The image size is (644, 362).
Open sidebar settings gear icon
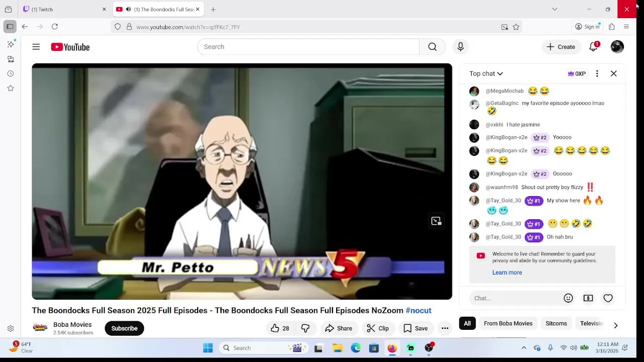click(x=11, y=329)
